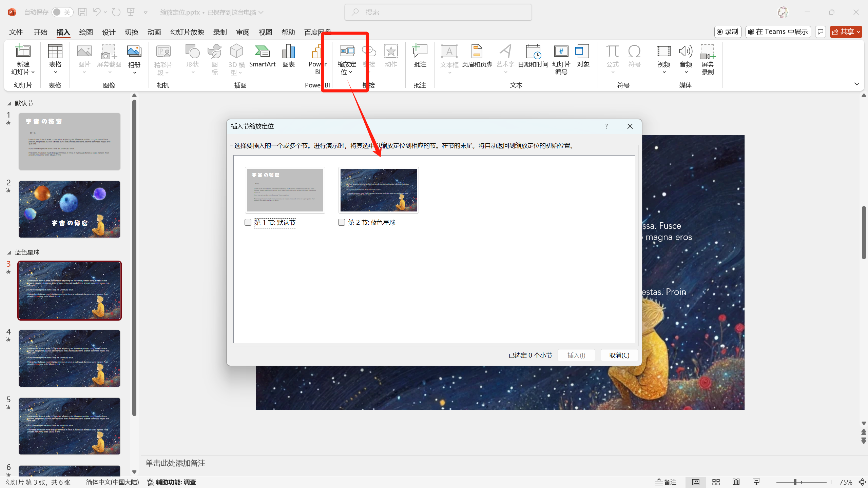868x488 pixels.
Task: Add a Comment (批注) from ribbon
Action: coord(420,56)
